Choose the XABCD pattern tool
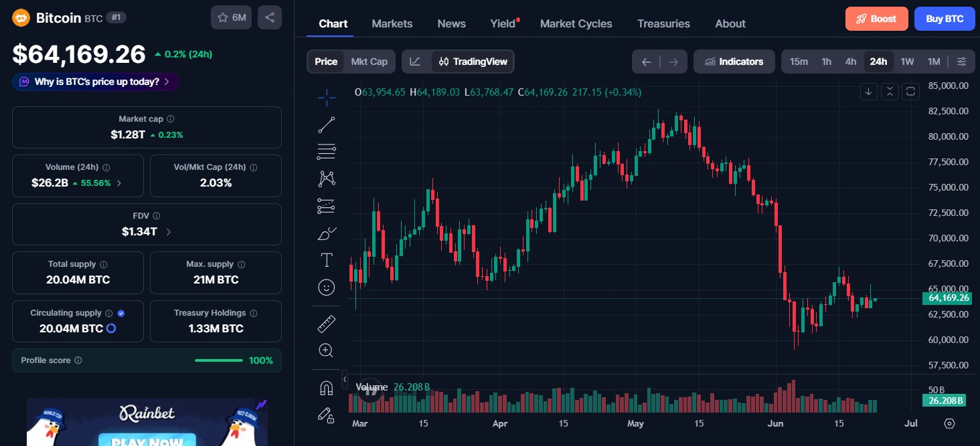 [x=327, y=179]
